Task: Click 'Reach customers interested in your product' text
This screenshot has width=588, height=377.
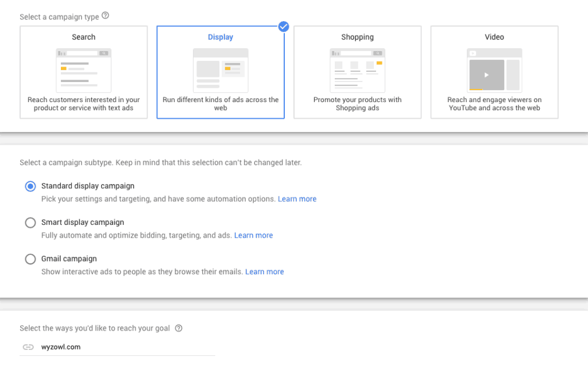Action: click(84, 104)
